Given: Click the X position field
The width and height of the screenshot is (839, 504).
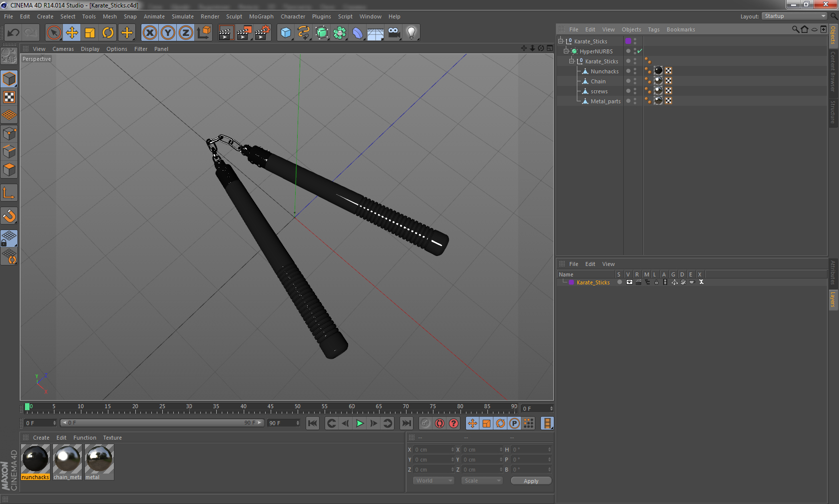Looking at the screenshot, I should (433, 450).
